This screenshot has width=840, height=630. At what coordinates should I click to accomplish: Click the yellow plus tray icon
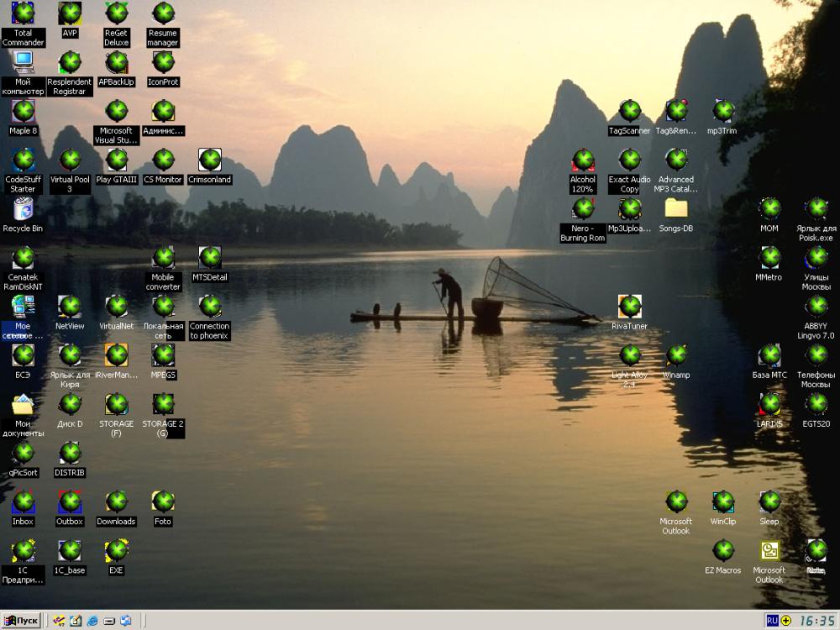(786, 621)
